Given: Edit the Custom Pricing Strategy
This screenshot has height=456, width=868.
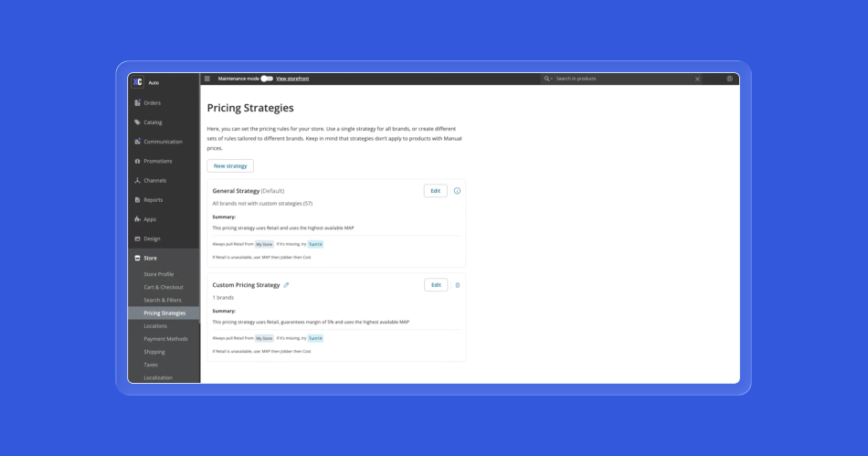Looking at the screenshot, I should (435, 285).
